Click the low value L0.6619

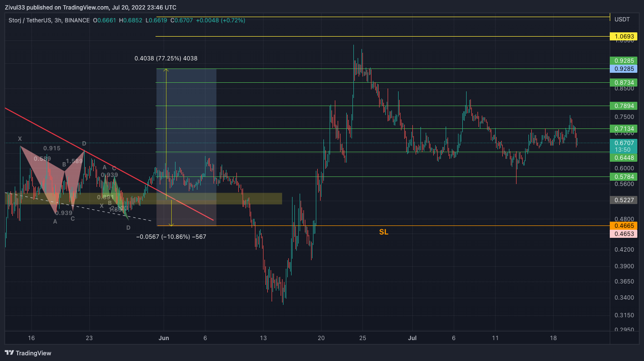(156, 20)
